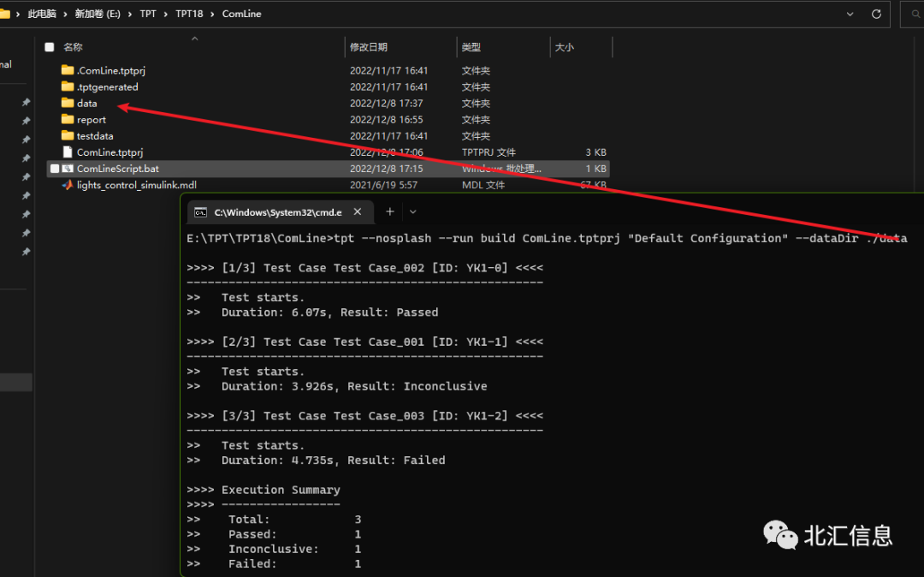Open the .tptgenerated folder icon
This screenshot has width=924, height=577.
tap(68, 86)
